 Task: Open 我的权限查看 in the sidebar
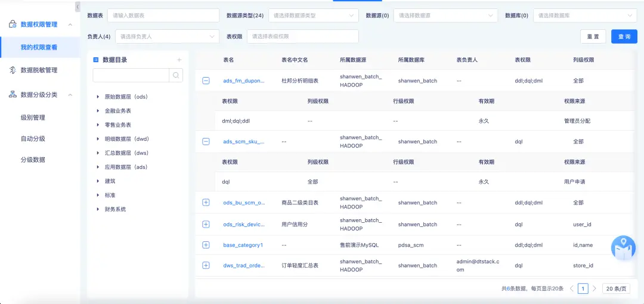tap(40, 47)
